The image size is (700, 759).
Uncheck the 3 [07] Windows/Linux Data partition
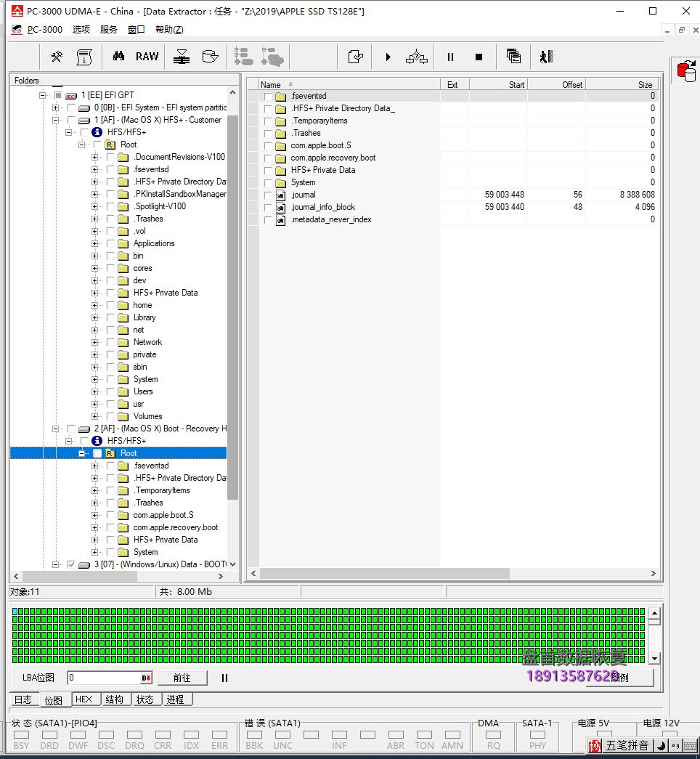tap(71, 564)
